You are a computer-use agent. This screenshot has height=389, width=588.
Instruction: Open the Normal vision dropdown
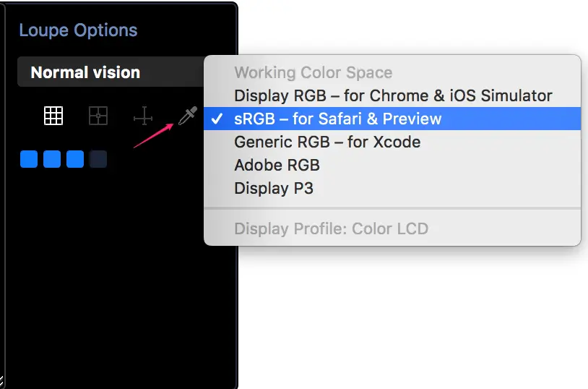click(108, 72)
